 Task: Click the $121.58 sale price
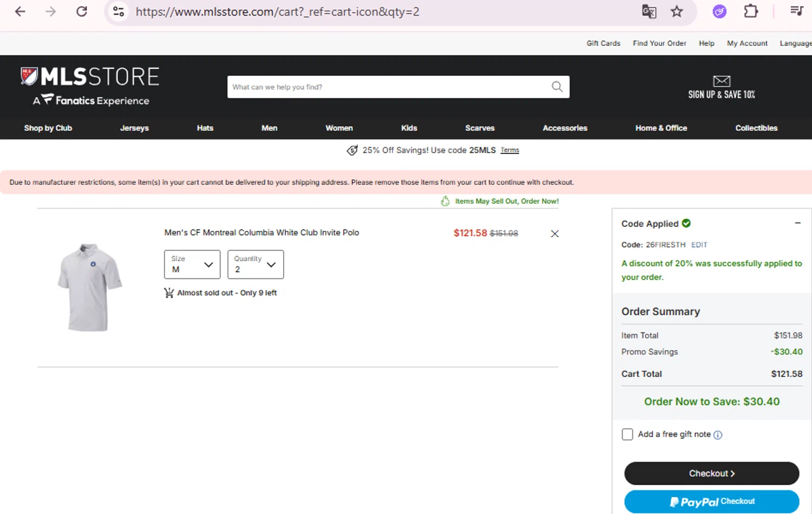pyautogui.click(x=470, y=233)
